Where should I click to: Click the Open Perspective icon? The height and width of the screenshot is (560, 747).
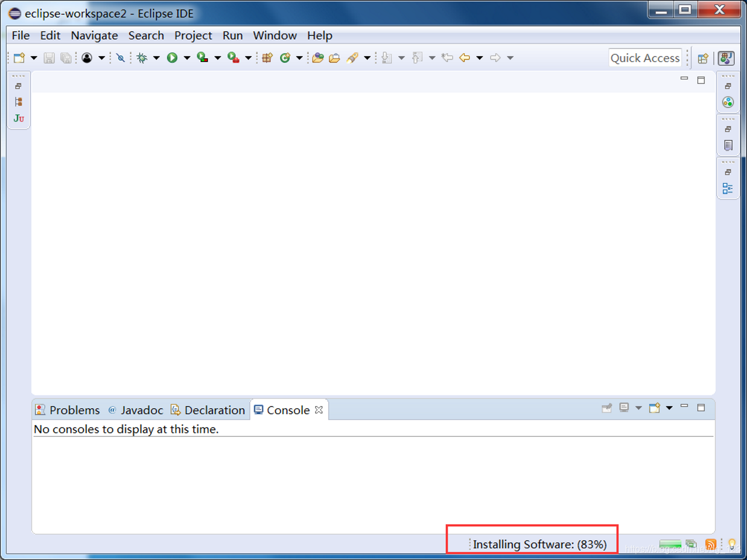click(x=703, y=58)
